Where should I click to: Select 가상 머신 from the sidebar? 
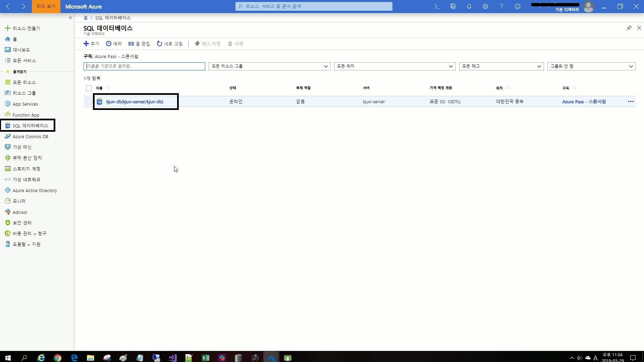coord(22,147)
